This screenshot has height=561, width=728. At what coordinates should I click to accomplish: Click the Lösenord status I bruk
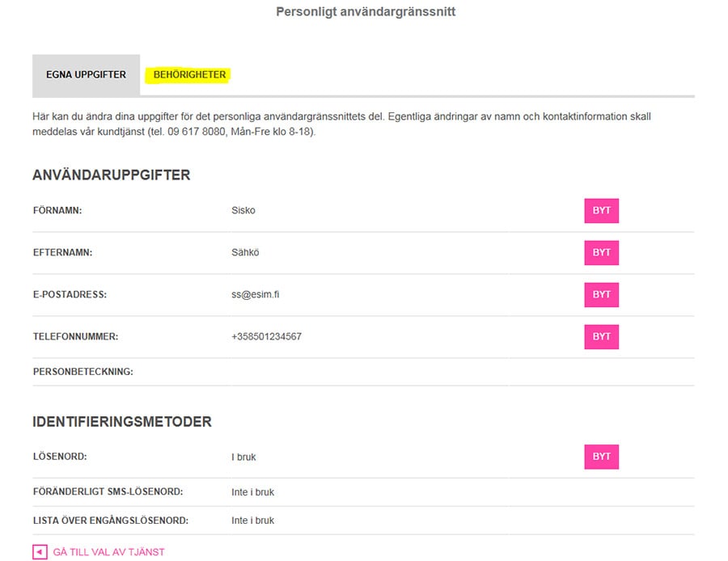click(x=243, y=457)
